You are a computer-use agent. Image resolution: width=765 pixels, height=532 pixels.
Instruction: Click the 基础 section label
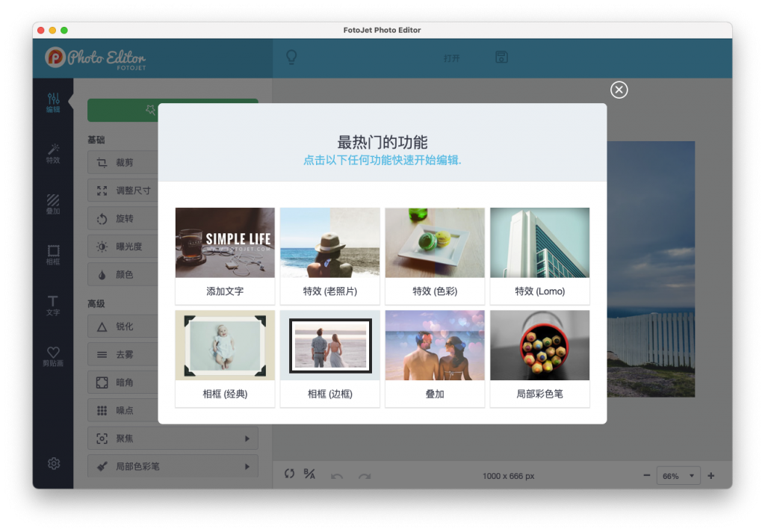(x=96, y=140)
